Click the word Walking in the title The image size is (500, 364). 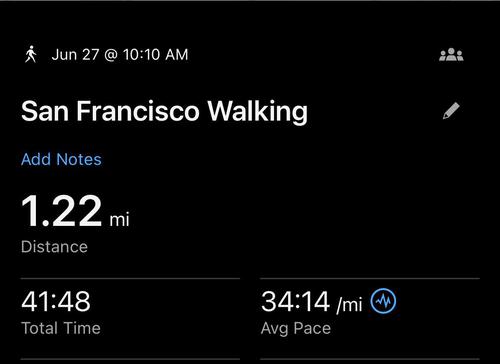click(x=258, y=112)
